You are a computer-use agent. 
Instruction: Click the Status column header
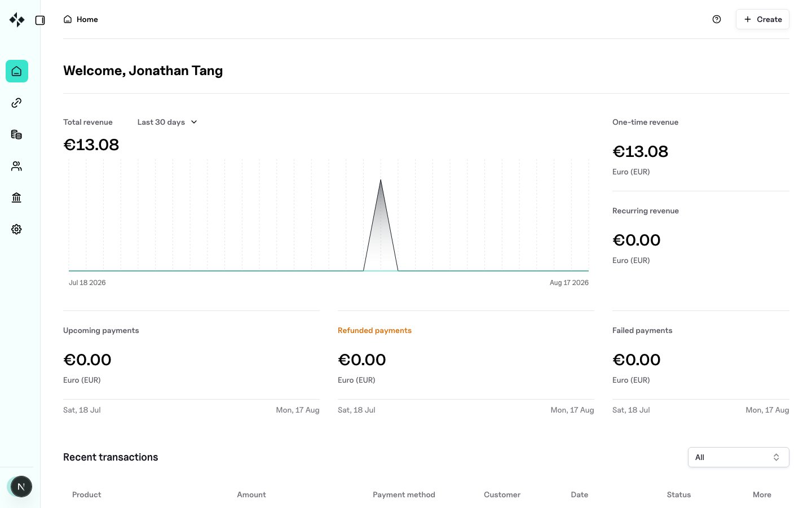[x=679, y=495]
